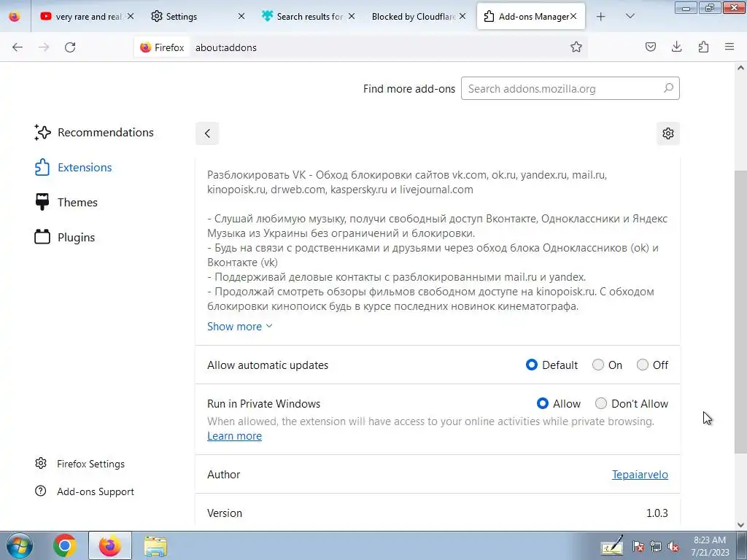The width and height of the screenshot is (747, 560).
Task: Close the YouTube tab
Action: [x=131, y=16]
